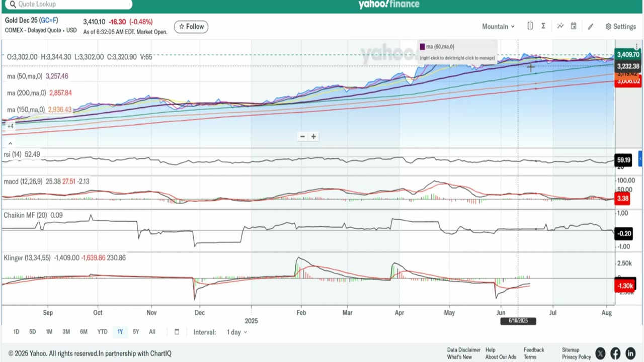Click the 3,409.70 current price tag

point(628,54)
